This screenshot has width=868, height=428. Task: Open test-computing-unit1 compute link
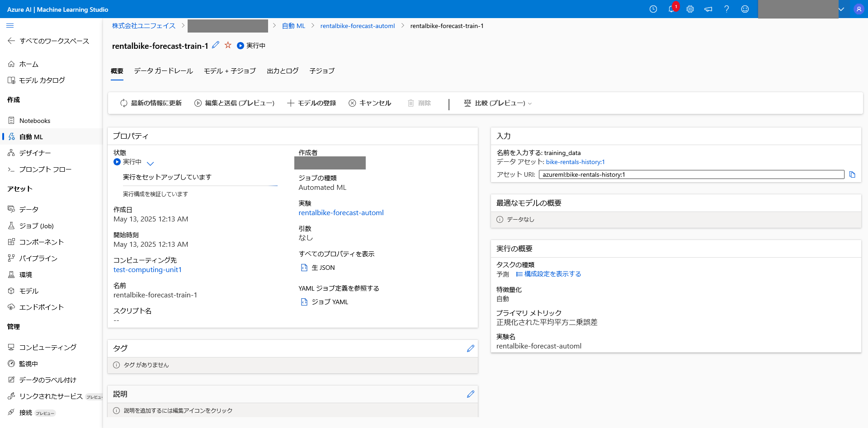(x=147, y=270)
